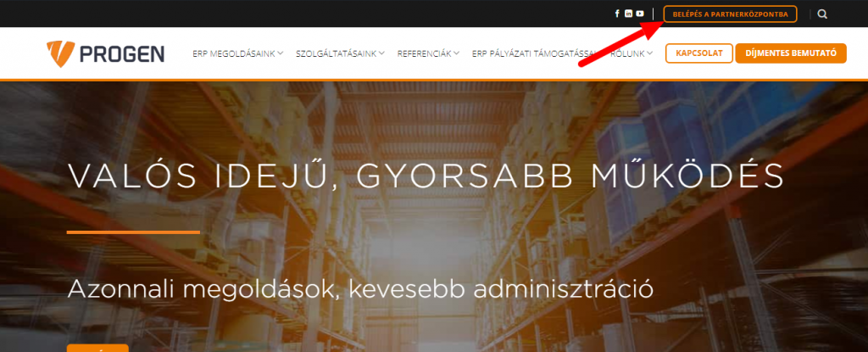Open the LinkedIn social icon

628,14
